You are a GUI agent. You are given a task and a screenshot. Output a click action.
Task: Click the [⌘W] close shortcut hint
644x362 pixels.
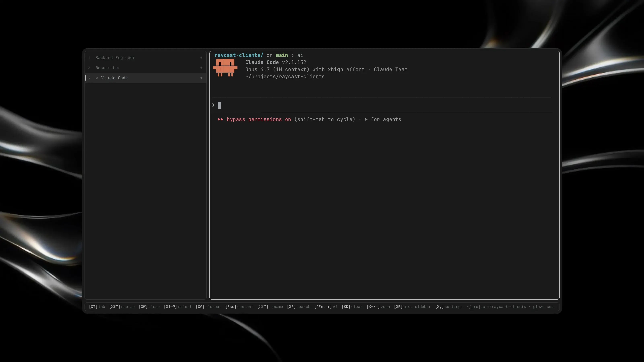point(149,307)
